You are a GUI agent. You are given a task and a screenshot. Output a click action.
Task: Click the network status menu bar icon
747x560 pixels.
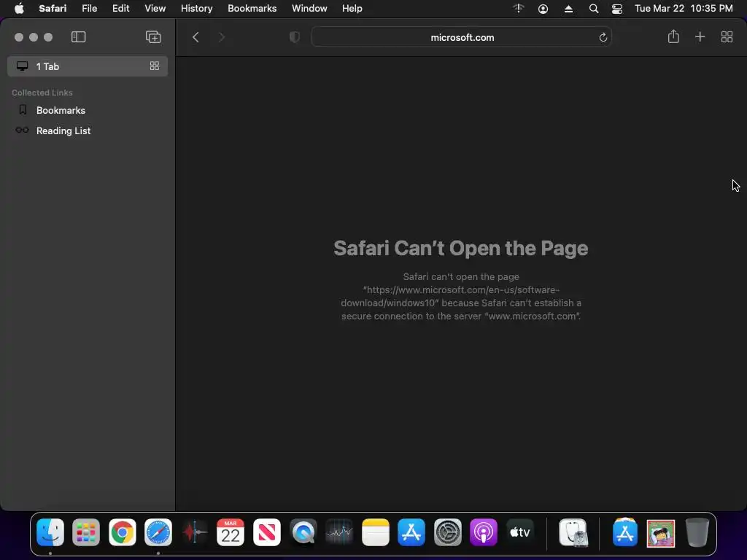[519, 9]
